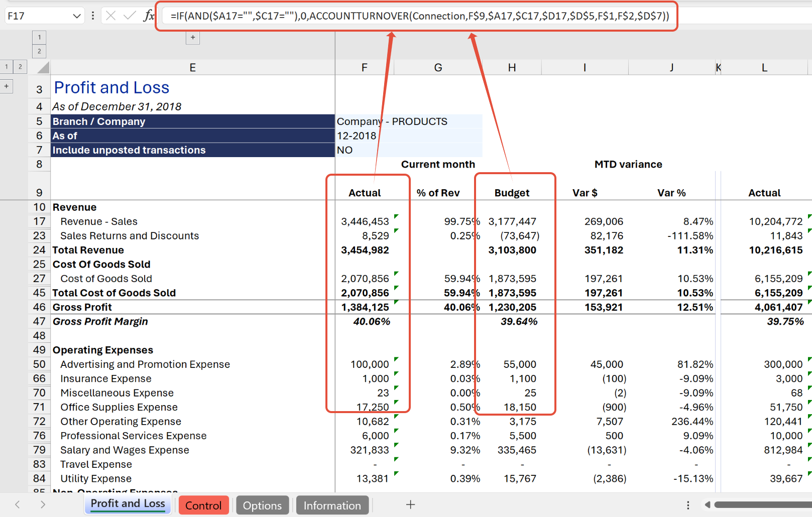Select row outline level 1 button

pyautogui.click(x=7, y=67)
